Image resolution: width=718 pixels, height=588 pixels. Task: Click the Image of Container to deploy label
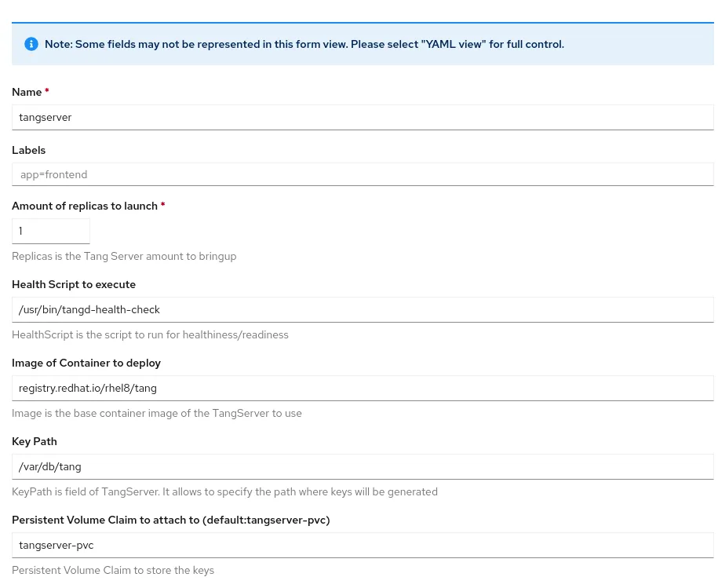point(86,363)
